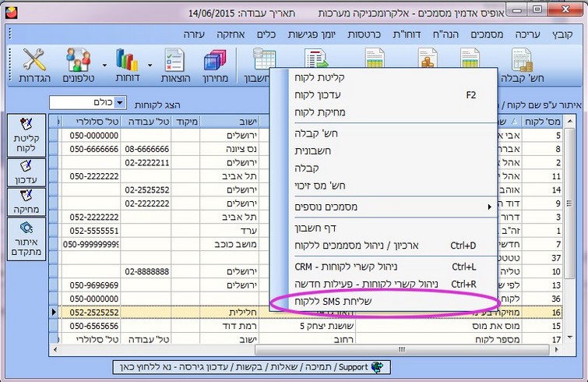588x382 pixels.
Task: Click the vertical scrollbar up arrow
Action: click(x=569, y=121)
